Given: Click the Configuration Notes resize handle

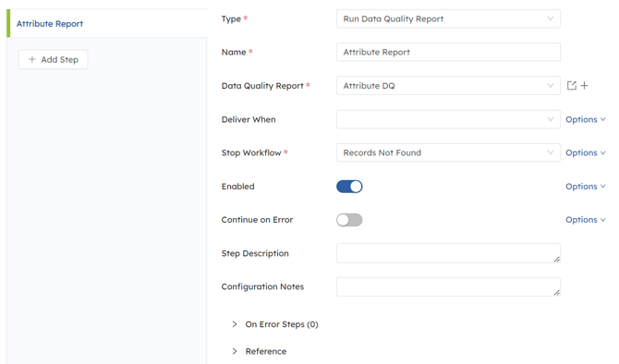Looking at the screenshot, I should 556,293.
